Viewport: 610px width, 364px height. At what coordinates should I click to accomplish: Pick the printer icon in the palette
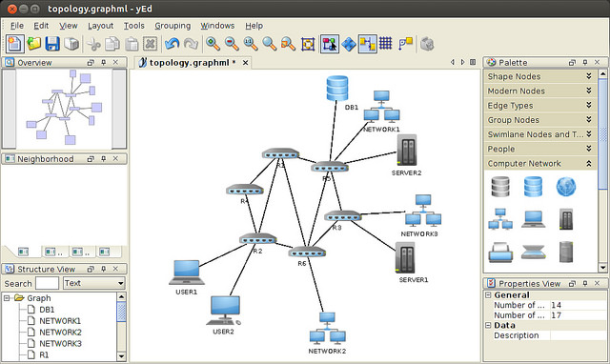pos(500,252)
